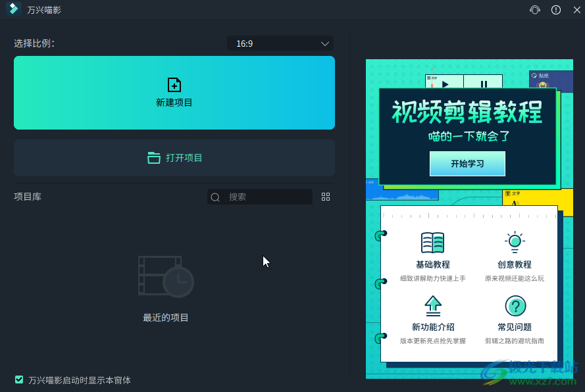This screenshot has height=392, width=585.
Task: Click the 版本更新亮点抢先掌握 subtitle
Action: coord(433,341)
